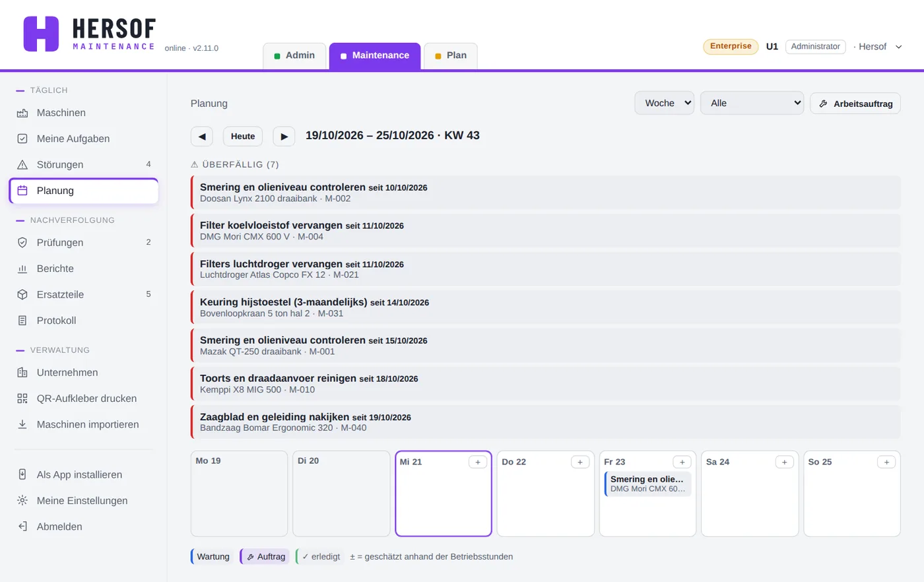
Task: Go to previous week with left arrow
Action: point(202,137)
